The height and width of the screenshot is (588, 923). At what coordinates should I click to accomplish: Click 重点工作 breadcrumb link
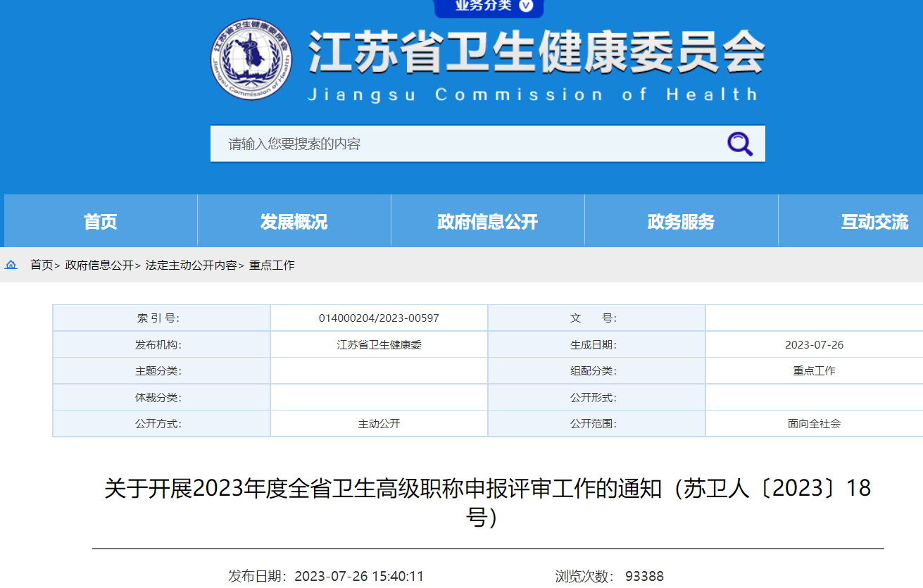coord(272,265)
